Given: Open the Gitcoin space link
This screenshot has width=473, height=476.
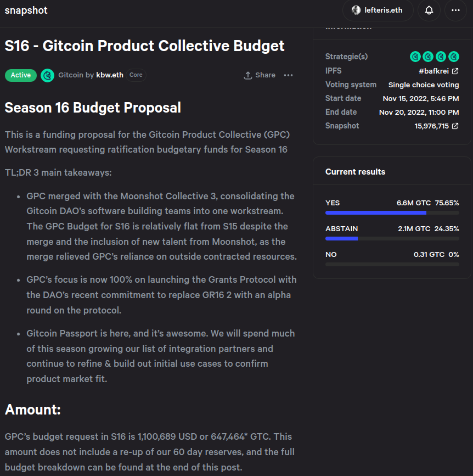Looking at the screenshot, I should 70,75.
